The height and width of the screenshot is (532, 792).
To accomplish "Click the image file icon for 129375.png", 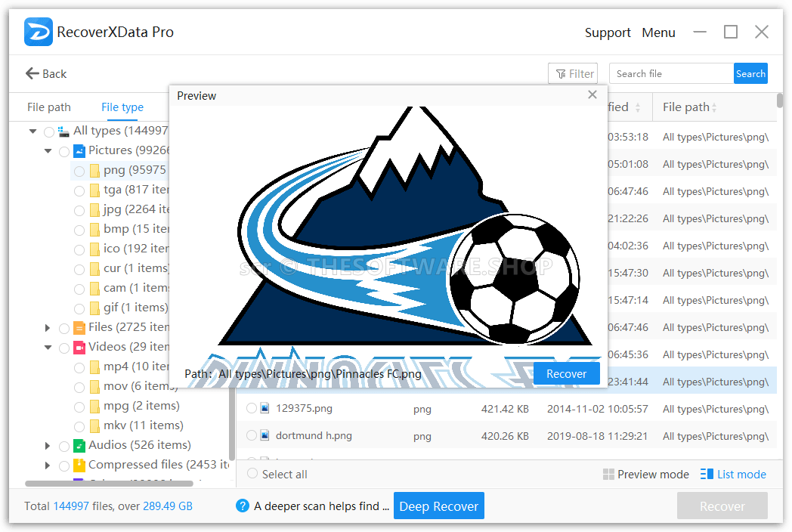I will pyautogui.click(x=265, y=408).
